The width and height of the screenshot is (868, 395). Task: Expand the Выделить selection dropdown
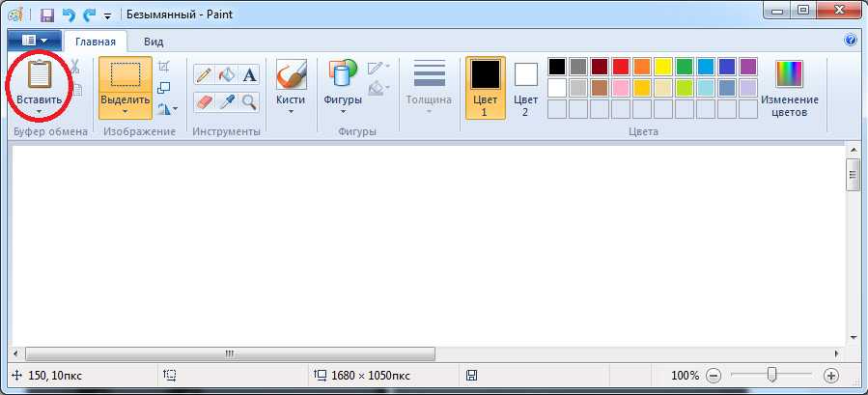pos(125,112)
